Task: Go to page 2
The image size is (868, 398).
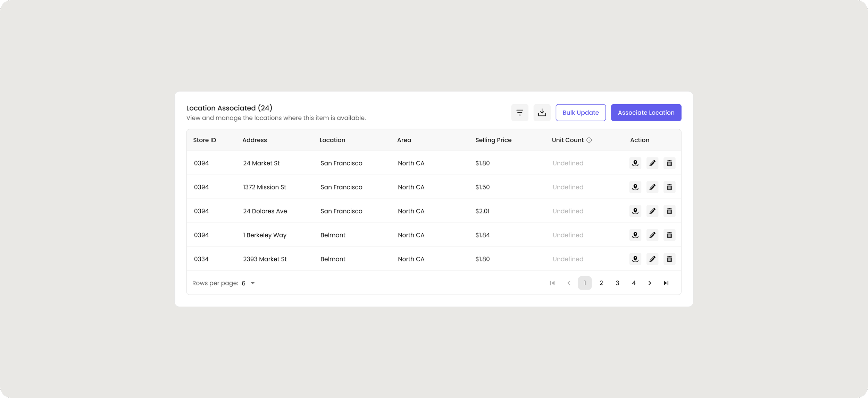Action: (x=601, y=283)
